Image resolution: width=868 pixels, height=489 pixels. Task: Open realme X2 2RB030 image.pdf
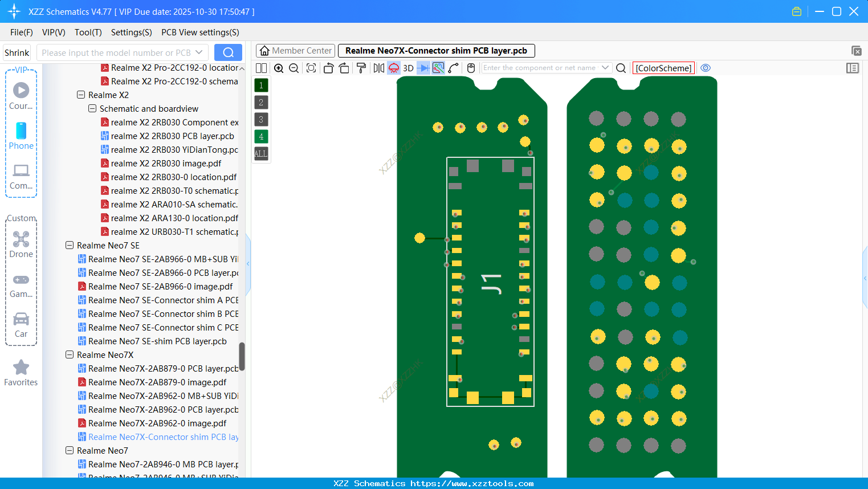(161, 163)
